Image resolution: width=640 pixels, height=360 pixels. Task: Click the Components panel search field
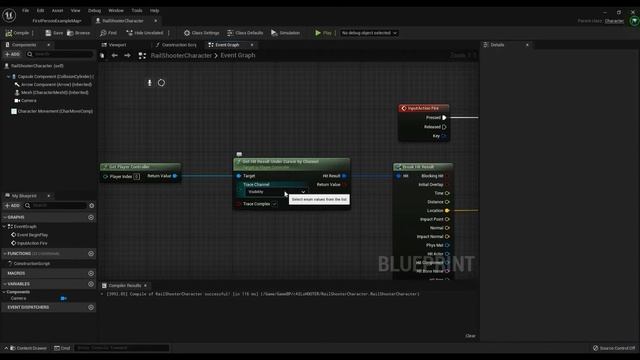60,54
